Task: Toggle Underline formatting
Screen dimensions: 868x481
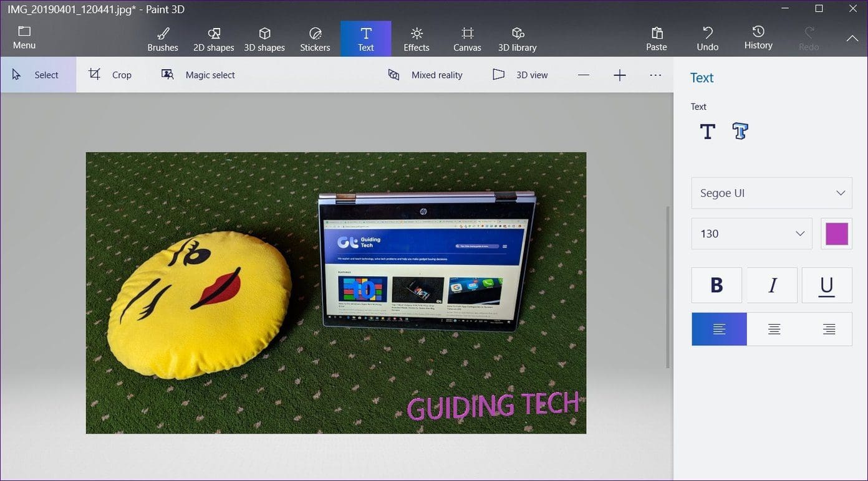Action: click(x=827, y=285)
